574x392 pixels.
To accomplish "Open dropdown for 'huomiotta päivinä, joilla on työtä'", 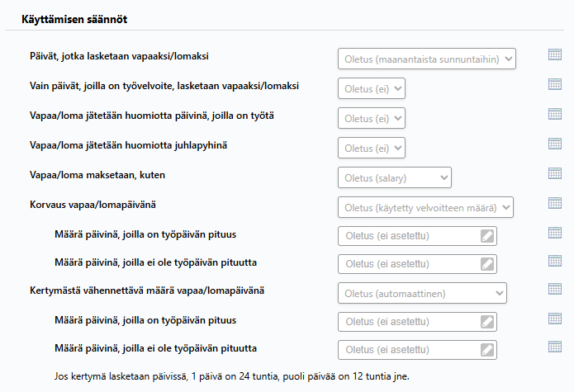I will [x=372, y=118].
